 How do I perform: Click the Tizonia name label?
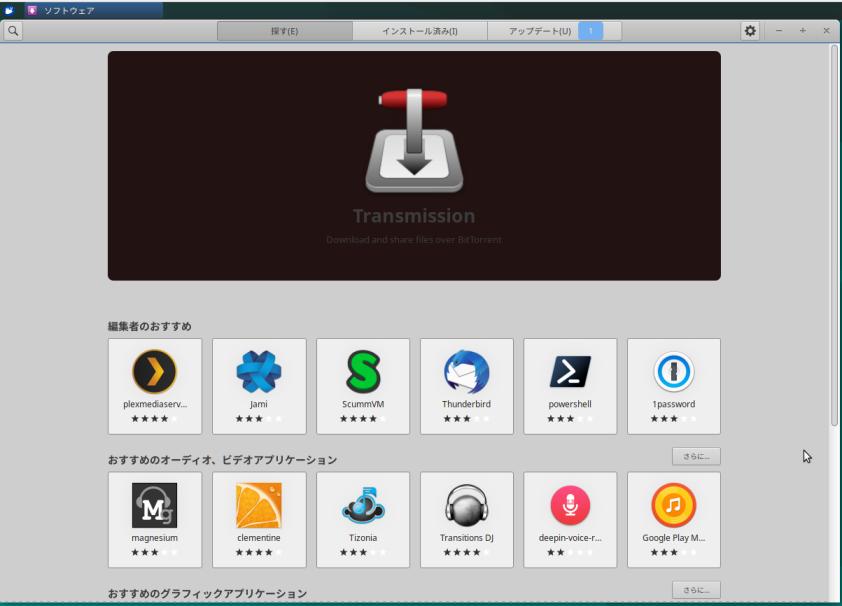[363, 538]
